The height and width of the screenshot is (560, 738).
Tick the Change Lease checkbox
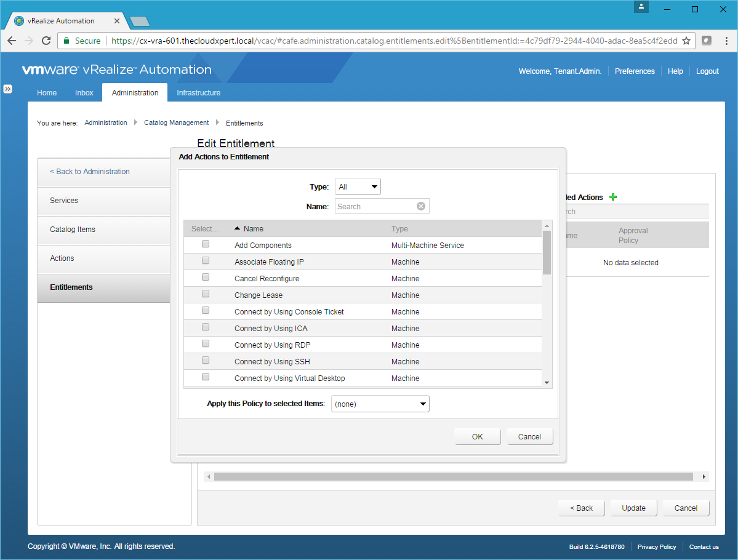tap(206, 294)
